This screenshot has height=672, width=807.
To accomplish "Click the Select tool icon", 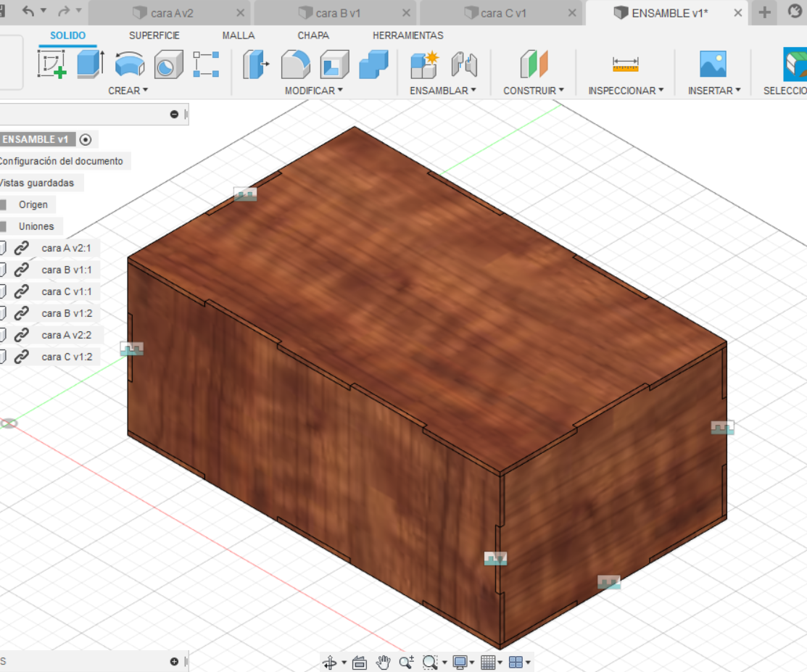I will [795, 65].
